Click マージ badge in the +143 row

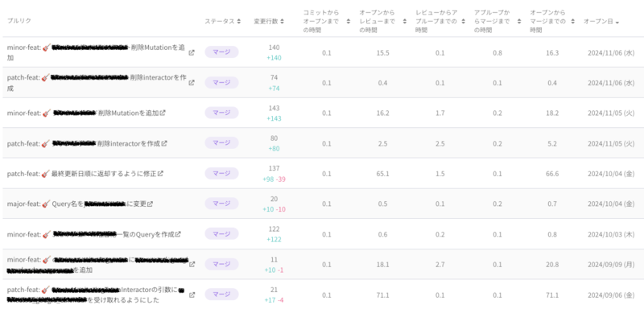tap(222, 113)
